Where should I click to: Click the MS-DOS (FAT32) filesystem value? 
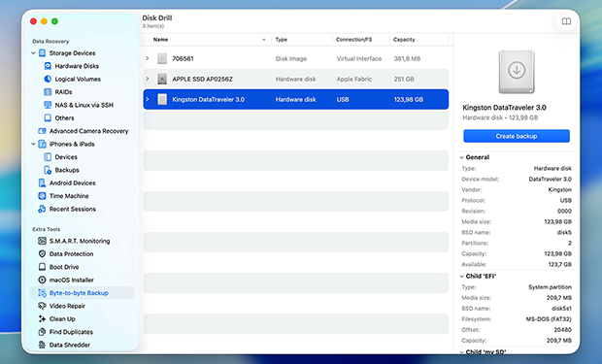549,319
